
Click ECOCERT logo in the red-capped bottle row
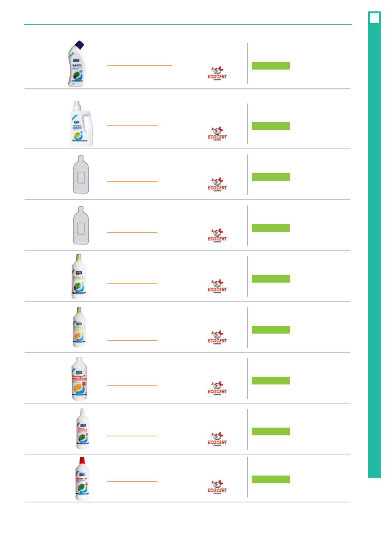coord(217,487)
